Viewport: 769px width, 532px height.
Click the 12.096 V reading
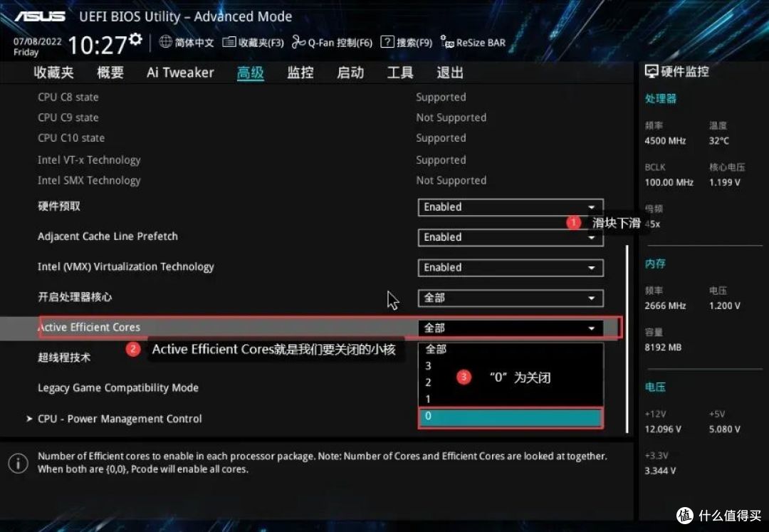point(663,429)
